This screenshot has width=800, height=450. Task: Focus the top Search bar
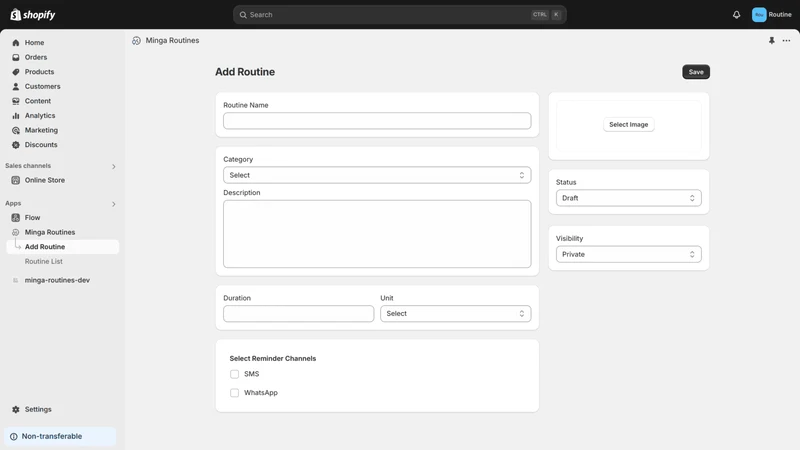(x=399, y=15)
